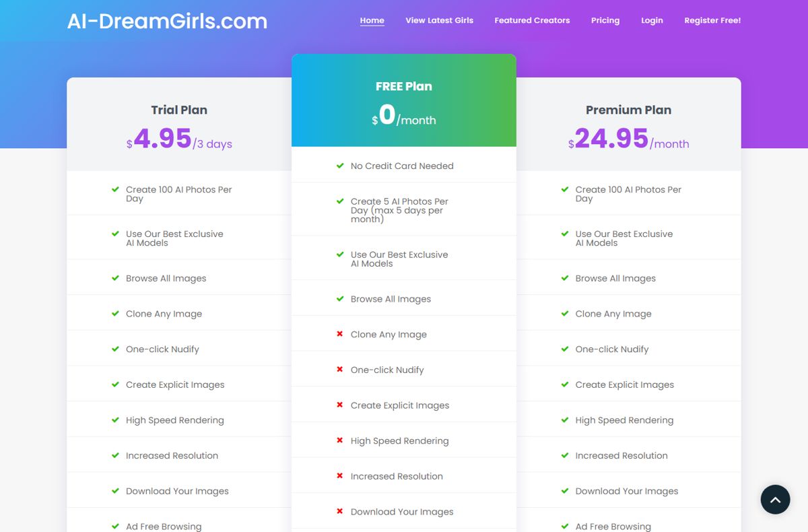The height and width of the screenshot is (532, 808).
Task: Click check icon next to Trial 'Browse All Images'
Action: coord(115,278)
